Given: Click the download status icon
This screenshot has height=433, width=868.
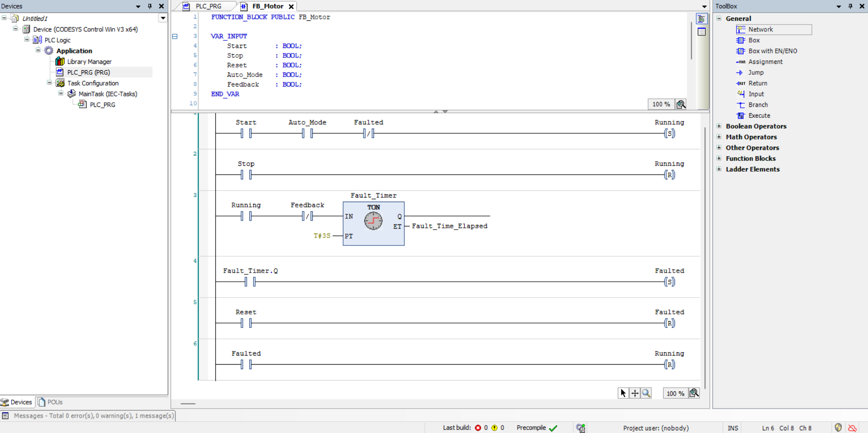Looking at the screenshot, I should coord(581,428).
